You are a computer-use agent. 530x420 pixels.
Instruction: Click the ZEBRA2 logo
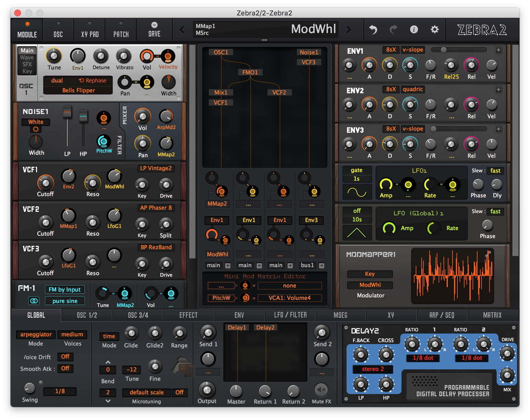(x=482, y=30)
